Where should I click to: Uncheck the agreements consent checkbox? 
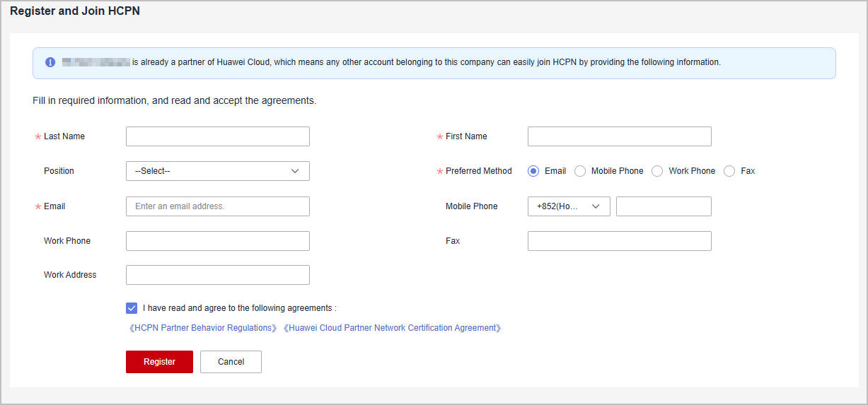coord(132,308)
